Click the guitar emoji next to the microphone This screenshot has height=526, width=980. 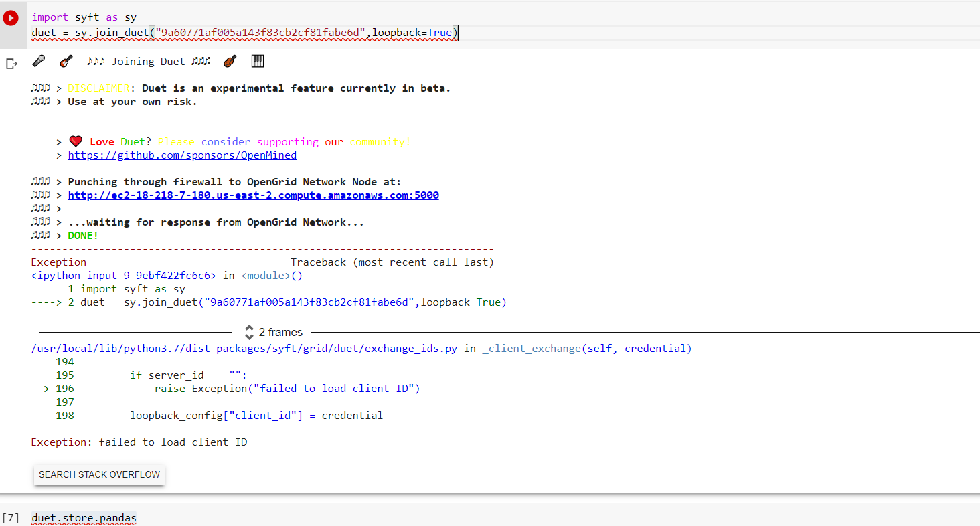point(65,60)
